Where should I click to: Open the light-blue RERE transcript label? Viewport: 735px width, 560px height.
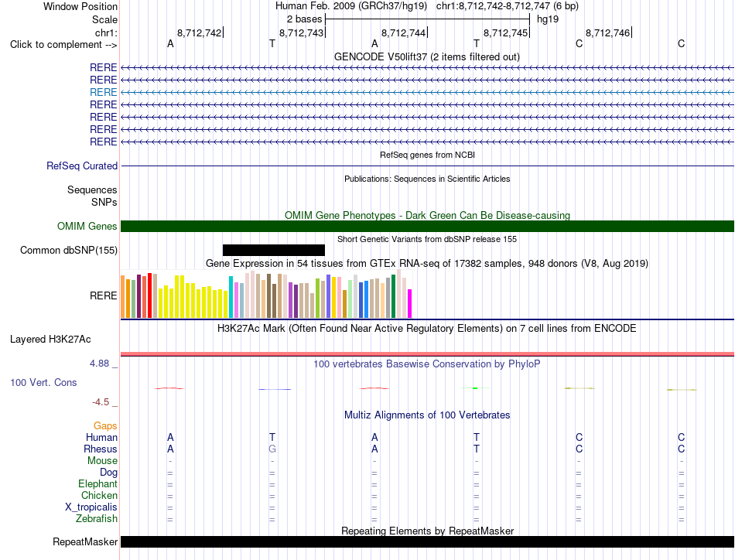tap(103, 92)
